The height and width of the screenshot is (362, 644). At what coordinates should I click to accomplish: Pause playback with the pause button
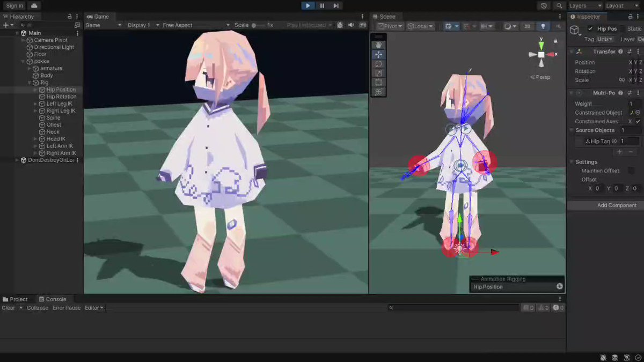click(x=323, y=5)
